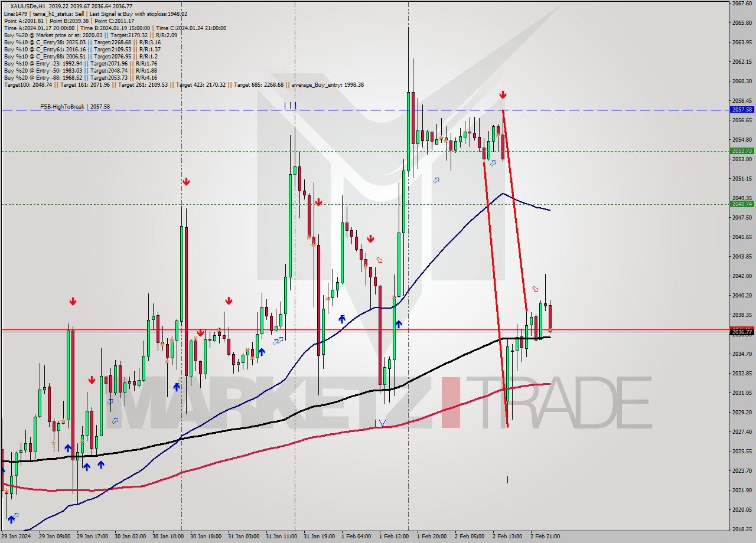This screenshot has height=543, width=756.
Task: Click the '29 Jan 17:00' time label
Action: tap(92, 537)
